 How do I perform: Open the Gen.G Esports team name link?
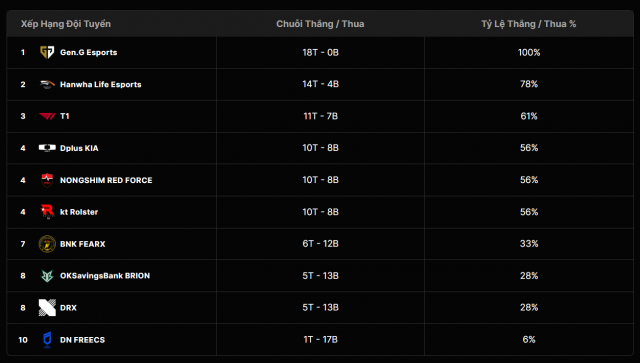click(89, 52)
